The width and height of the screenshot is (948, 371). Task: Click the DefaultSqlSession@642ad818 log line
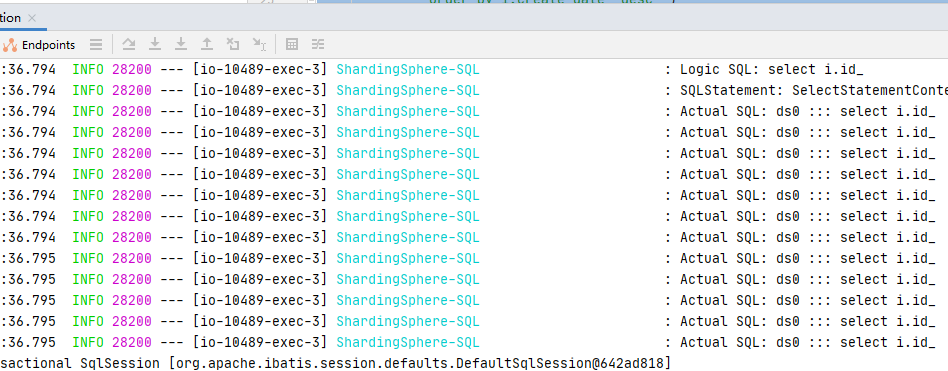335,363
